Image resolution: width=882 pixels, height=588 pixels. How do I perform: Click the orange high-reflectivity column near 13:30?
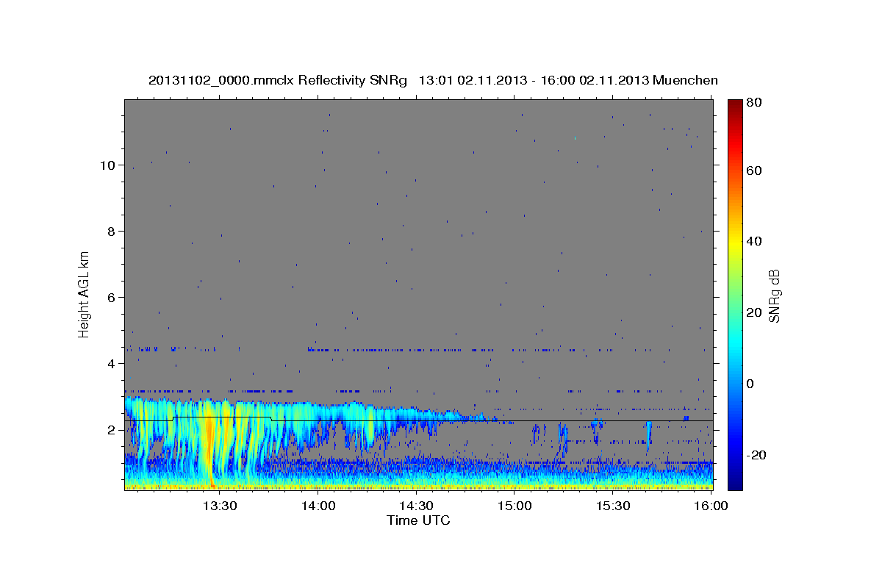point(209,441)
